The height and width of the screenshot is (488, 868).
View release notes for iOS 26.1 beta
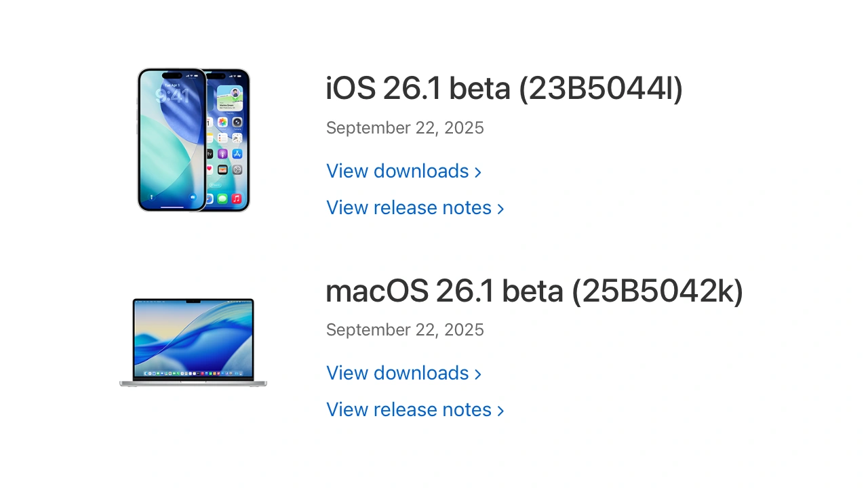pos(409,207)
